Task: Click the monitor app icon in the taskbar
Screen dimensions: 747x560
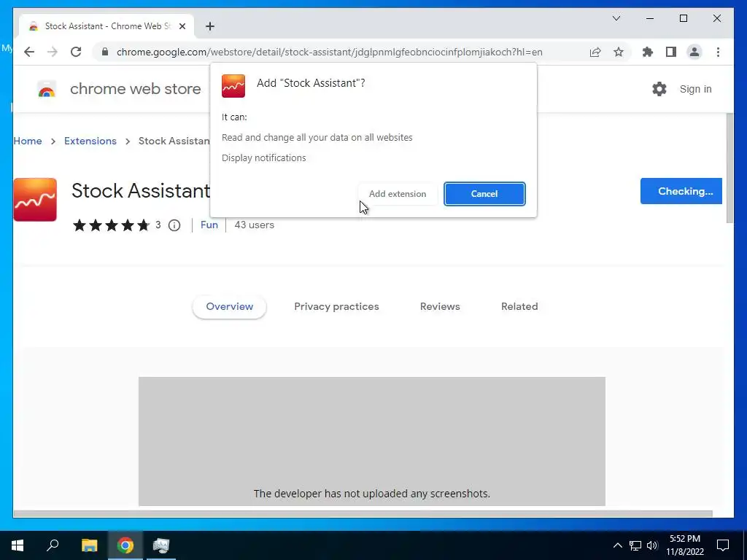Action: (x=161, y=545)
